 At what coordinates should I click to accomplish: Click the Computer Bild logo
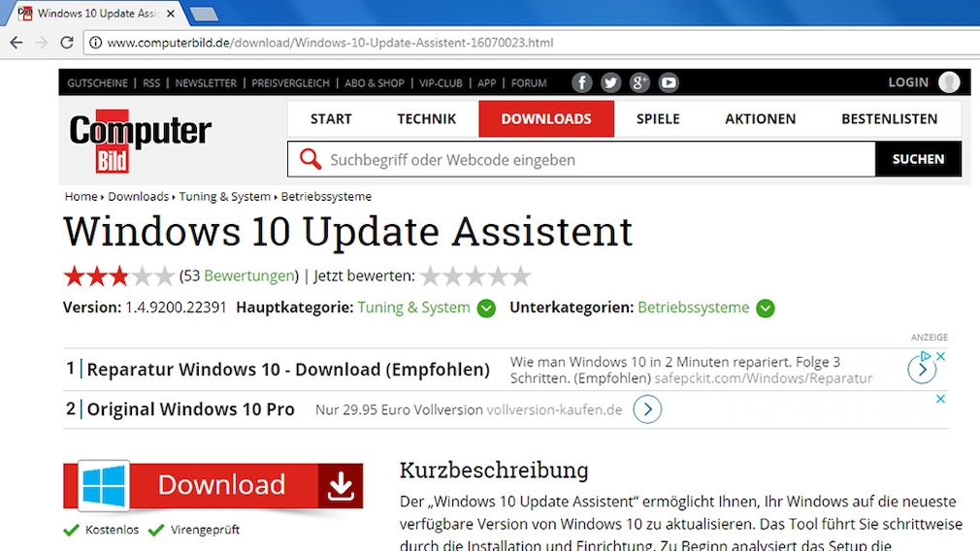[x=140, y=141]
